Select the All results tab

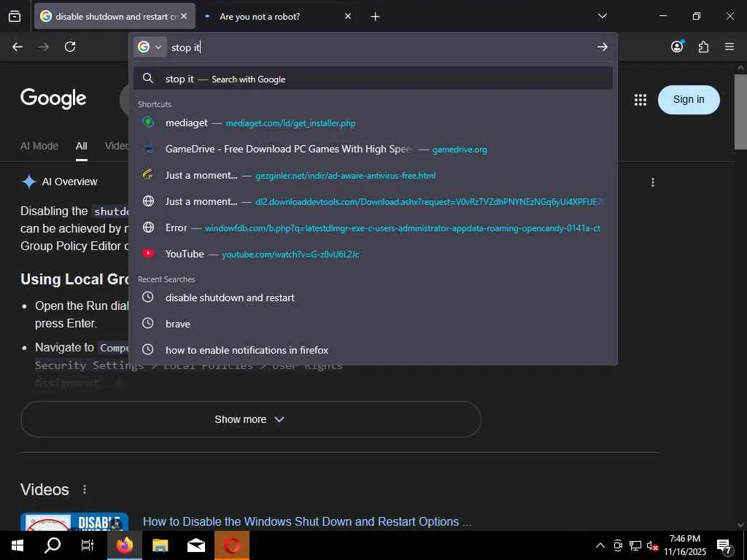82,146
